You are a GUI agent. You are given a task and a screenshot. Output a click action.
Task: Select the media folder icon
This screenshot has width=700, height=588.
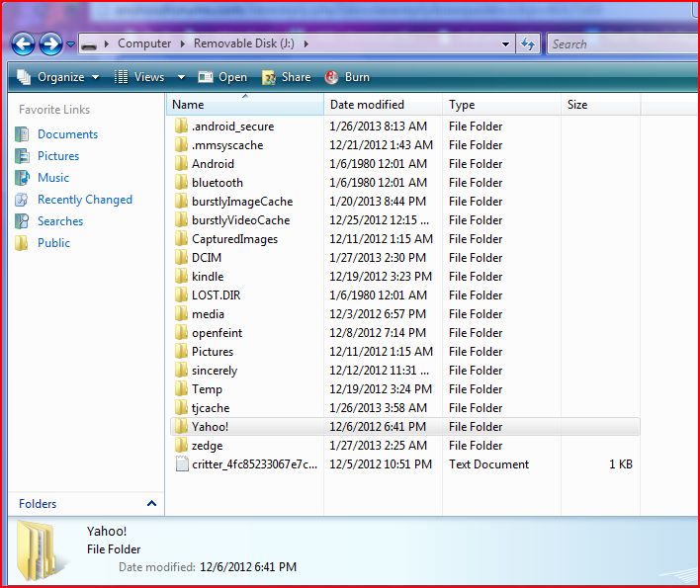coord(181,314)
